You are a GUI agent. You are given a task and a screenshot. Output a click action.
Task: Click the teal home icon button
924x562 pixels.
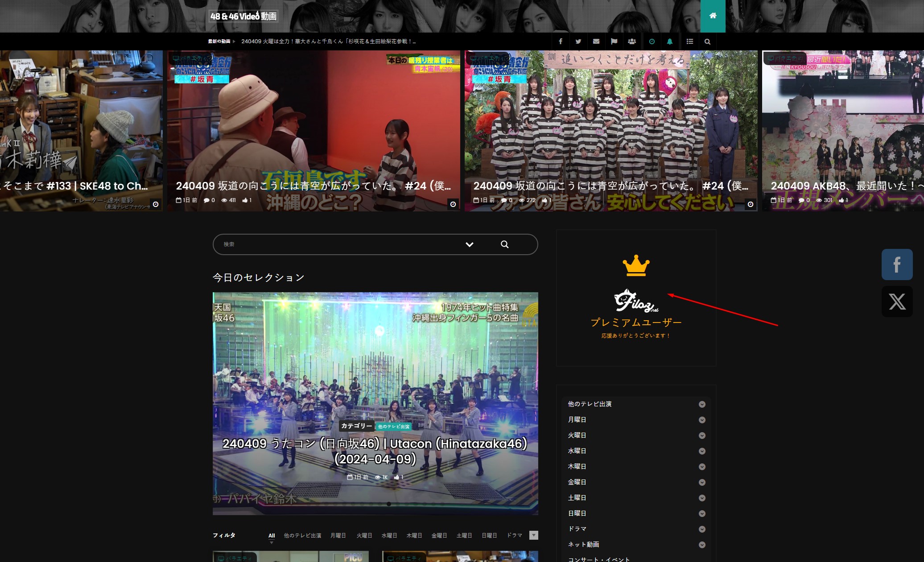tap(713, 16)
